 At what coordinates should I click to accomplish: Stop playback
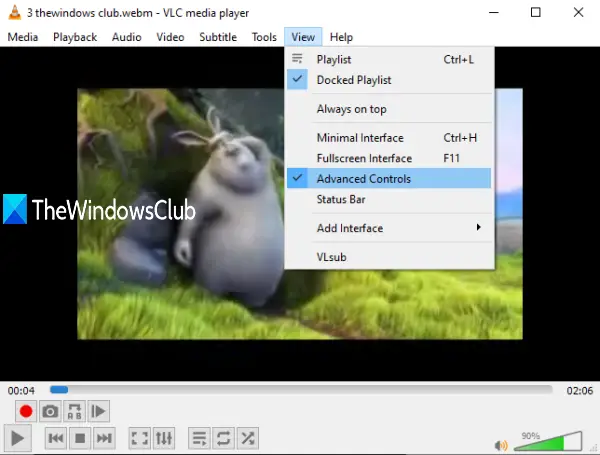coord(80,438)
